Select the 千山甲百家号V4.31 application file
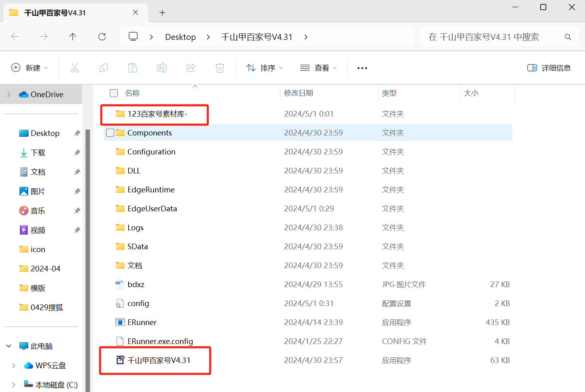The height and width of the screenshot is (392, 585). click(308, 360)
